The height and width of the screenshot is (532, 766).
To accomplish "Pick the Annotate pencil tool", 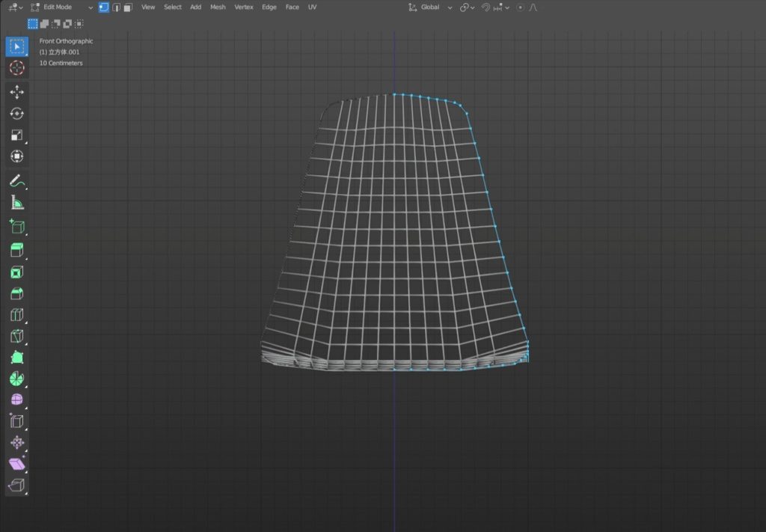I will click(16, 180).
